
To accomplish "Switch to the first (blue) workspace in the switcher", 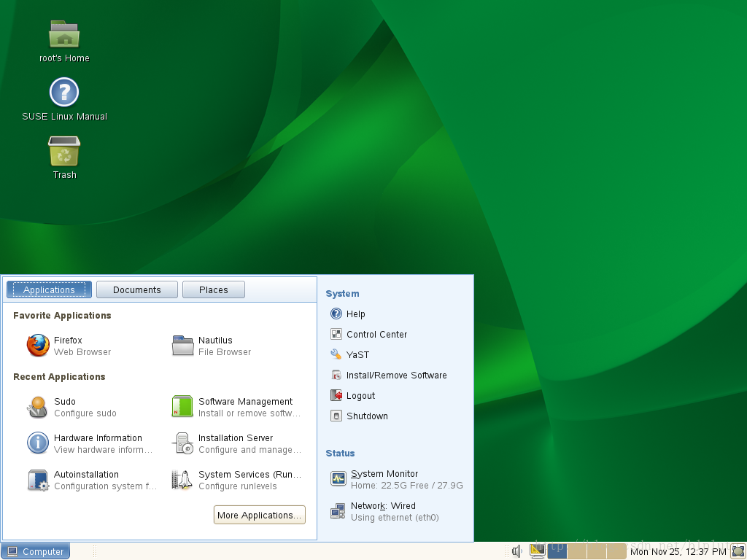I will (557, 551).
